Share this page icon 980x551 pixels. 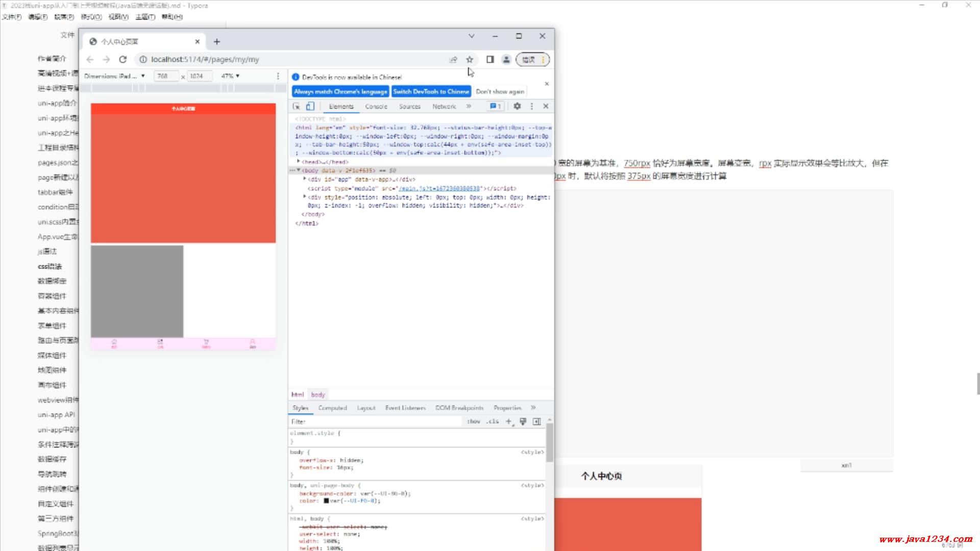click(453, 60)
